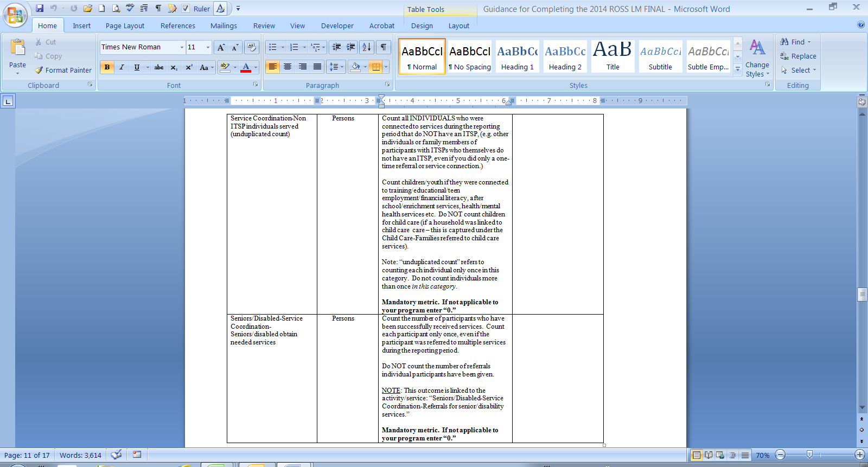Viewport: 868px width, 467px height.
Task: Apply the Heading 1 style
Action: 517,56
